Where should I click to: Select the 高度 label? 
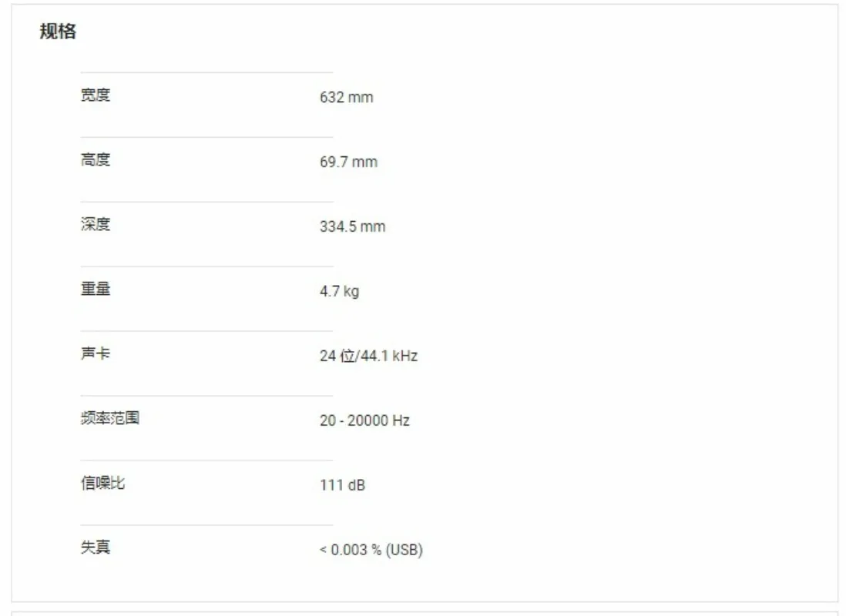tap(96, 159)
